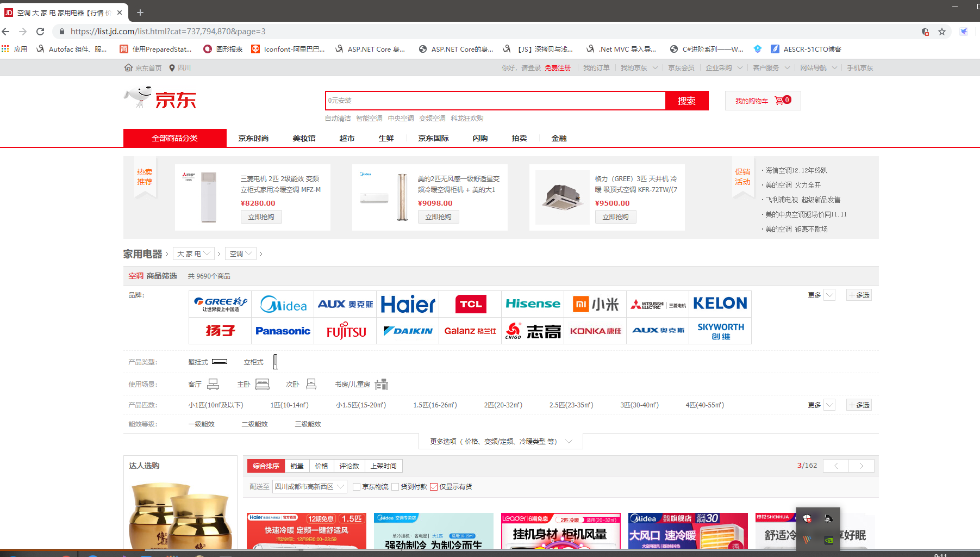Bookmark this page with the star icon
The image size is (980, 557).
coord(942,32)
